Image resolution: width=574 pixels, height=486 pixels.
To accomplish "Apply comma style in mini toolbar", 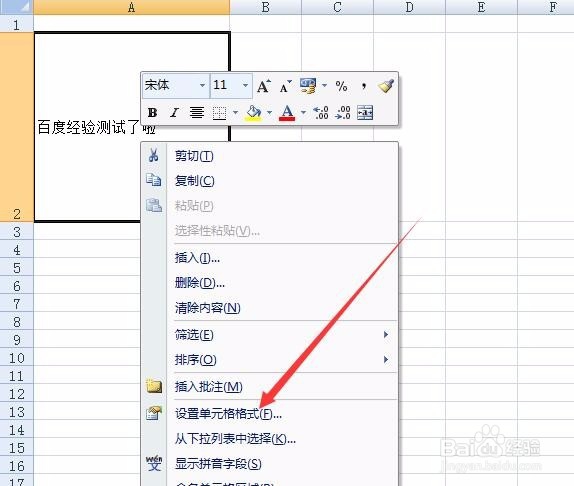I will pyautogui.click(x=364, y=86).
